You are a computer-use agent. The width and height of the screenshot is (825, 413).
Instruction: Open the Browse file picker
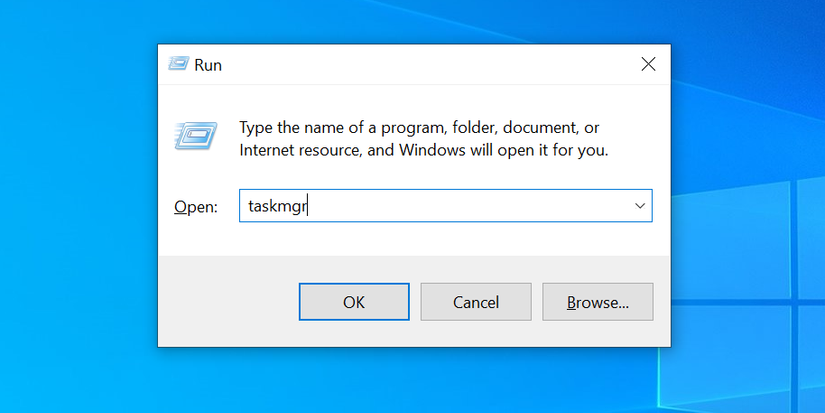[x=598, y=301]
